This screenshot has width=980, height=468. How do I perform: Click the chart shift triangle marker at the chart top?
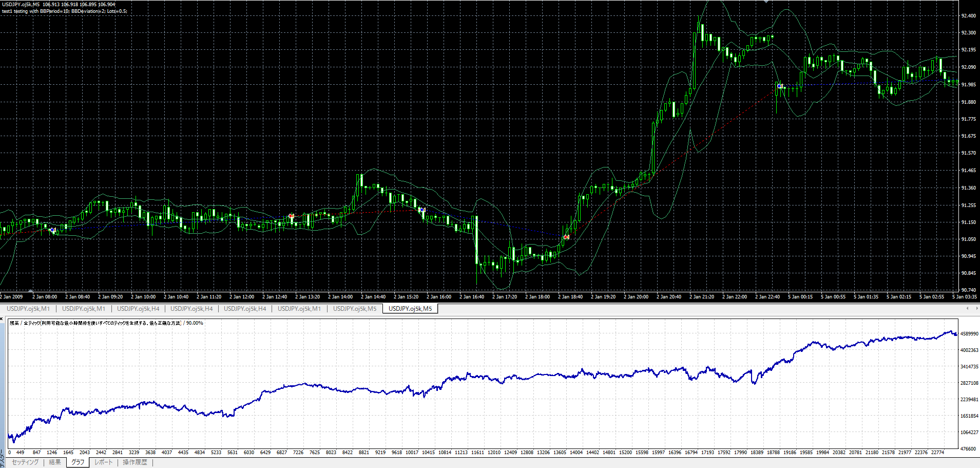pos(766,2)
